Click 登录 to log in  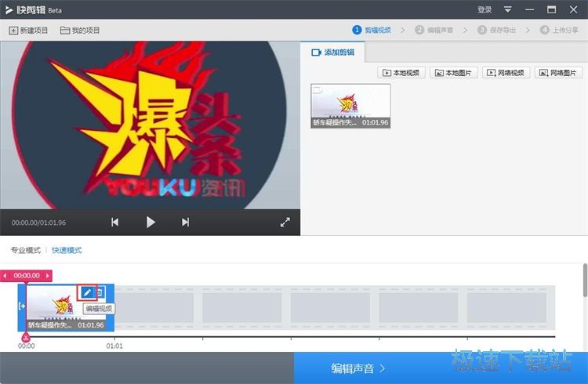[485, 9]
